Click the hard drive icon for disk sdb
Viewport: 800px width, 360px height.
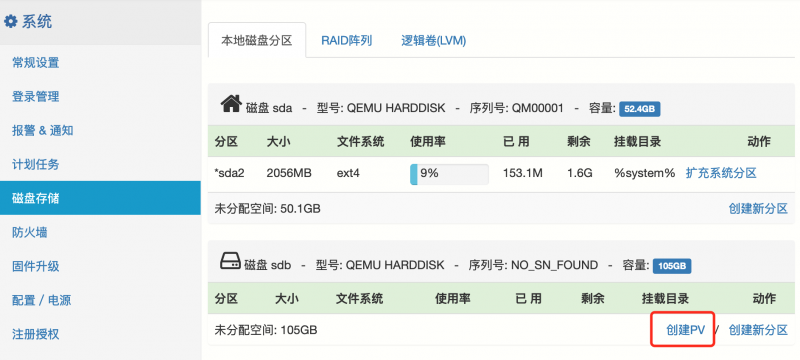pos(230,262)
